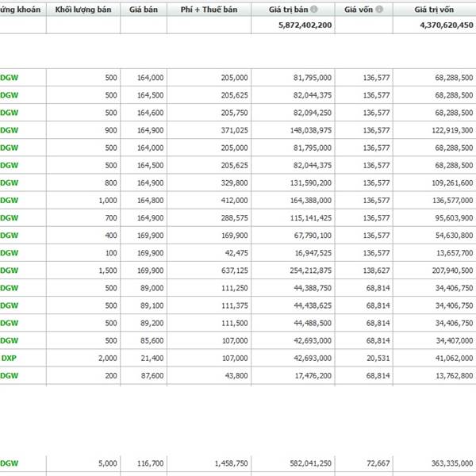This screenshot has height=476, width=476.
Task: Open DGW link in row with 85,600 price
Action: pos(9,340)
